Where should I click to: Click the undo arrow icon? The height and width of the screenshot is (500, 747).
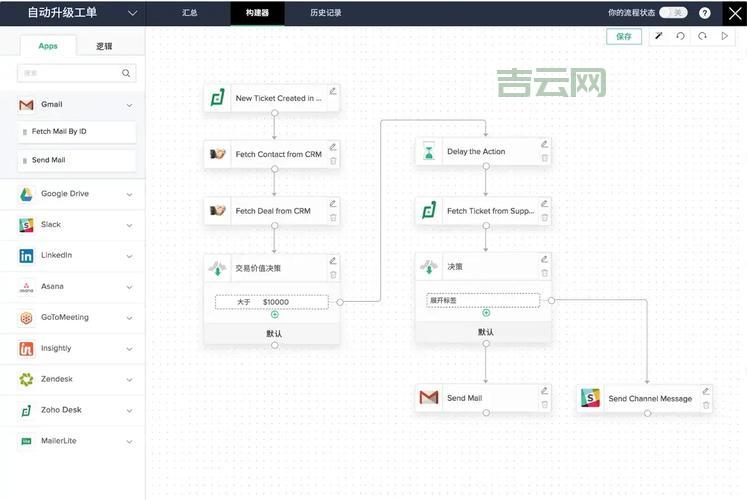681,36
